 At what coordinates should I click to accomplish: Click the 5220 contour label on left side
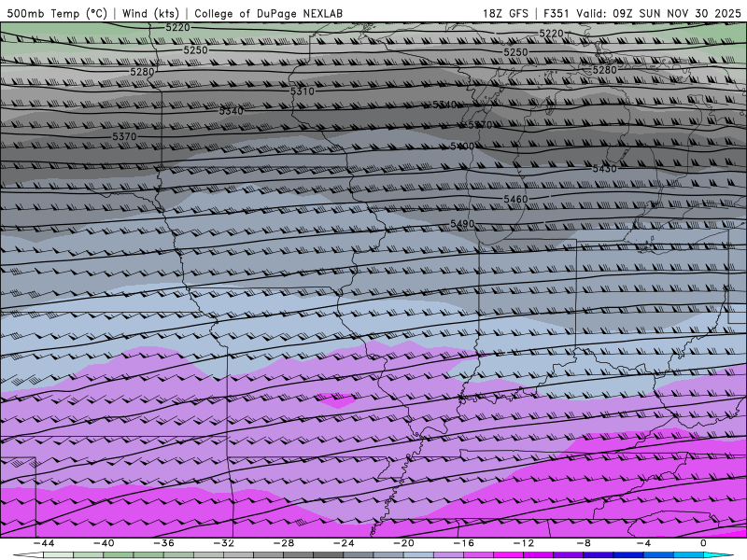(x=177, y=28)
